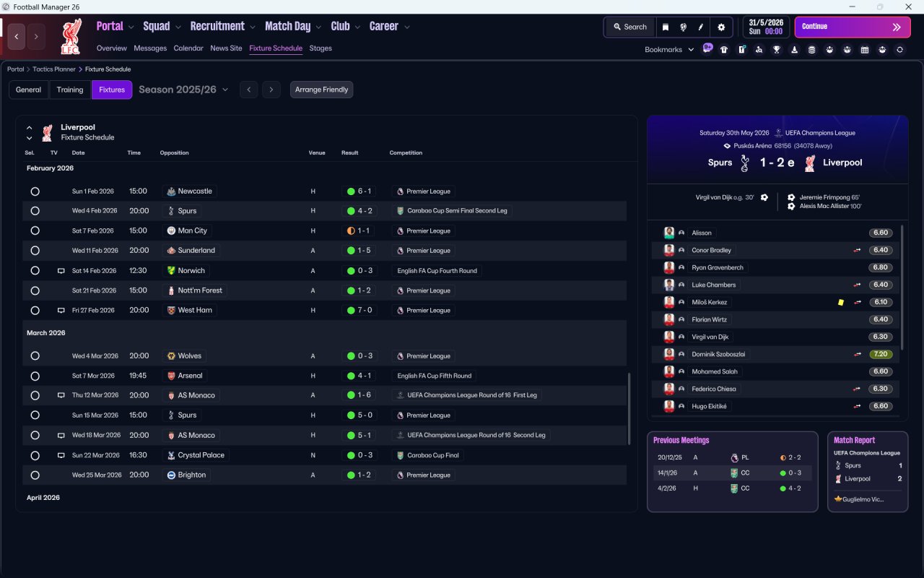Image resolution: width=924 pixels, height=578 pixels.
Task: Click the pencil edit icon in top toolbar
Action: [x=700, y=27]
